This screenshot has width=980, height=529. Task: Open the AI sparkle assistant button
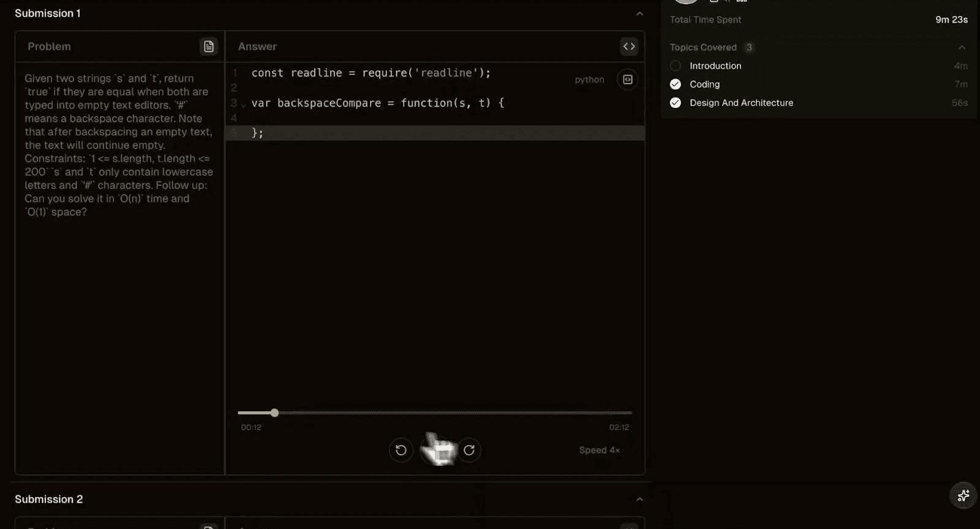coord(963,495)
